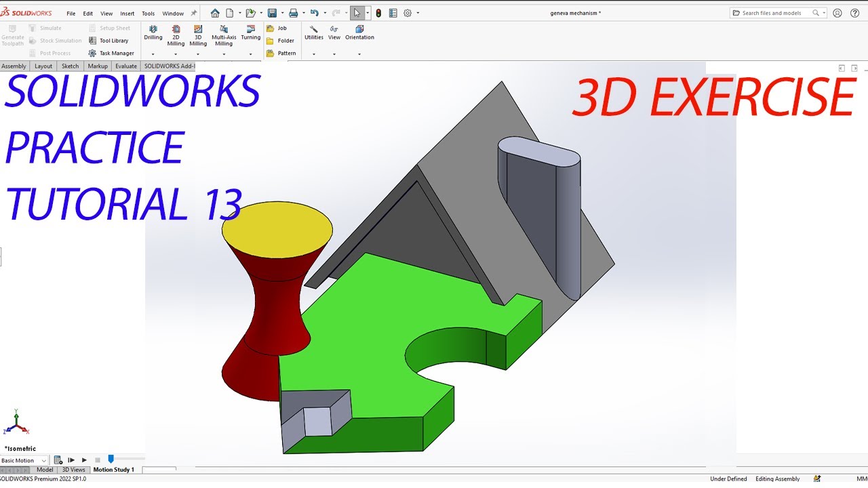The width and height of the screenshot is (868, 488).
Task: Click the user Login account icon
Action: [837, 13]
